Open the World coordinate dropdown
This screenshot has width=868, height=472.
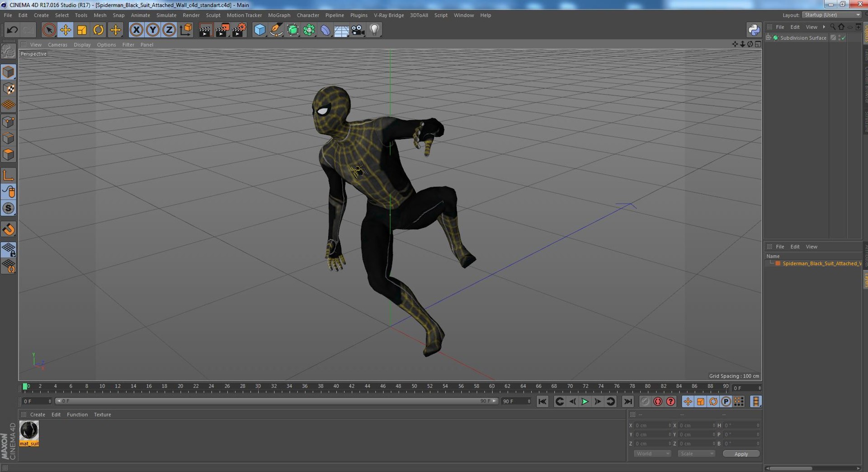652,453
